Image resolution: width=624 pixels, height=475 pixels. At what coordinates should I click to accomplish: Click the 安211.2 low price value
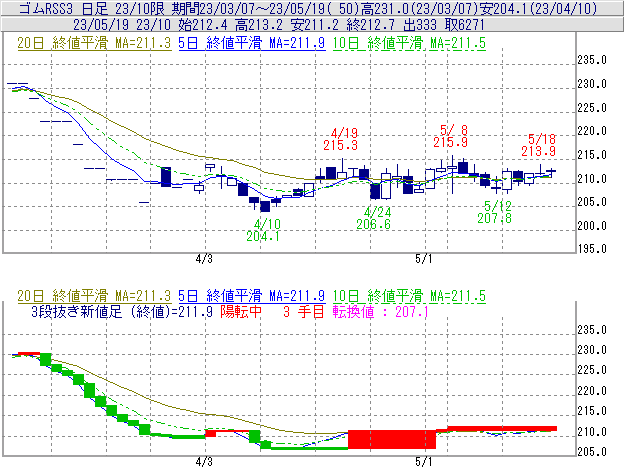315,25
